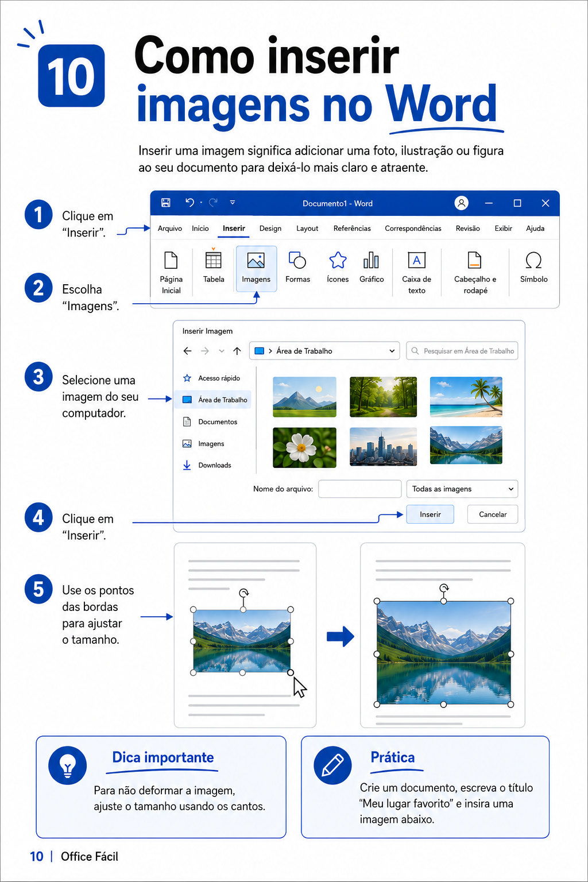
Task: Open the Ajuda tab
Action: (535, 229)
